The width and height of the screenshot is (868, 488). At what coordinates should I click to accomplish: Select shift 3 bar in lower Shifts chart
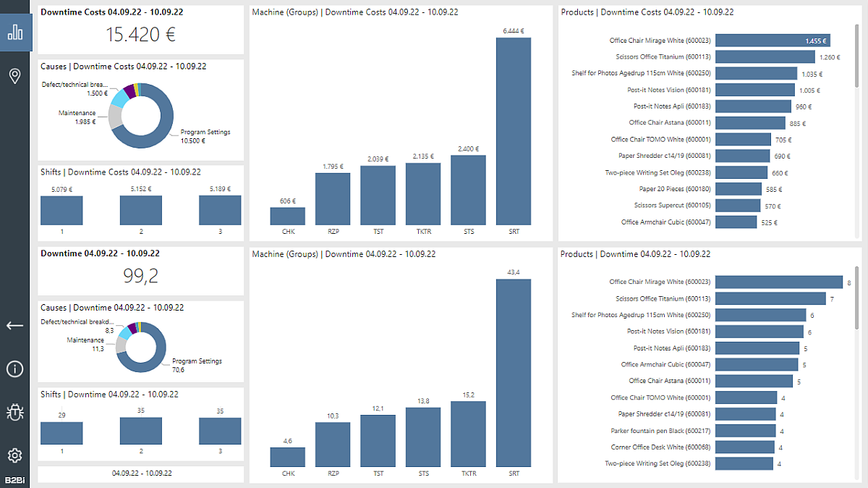(220, 432)
